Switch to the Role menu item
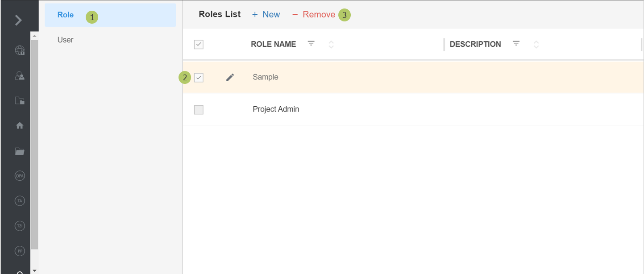The width and height of the screenshot is (644, 274). [66, 15]
